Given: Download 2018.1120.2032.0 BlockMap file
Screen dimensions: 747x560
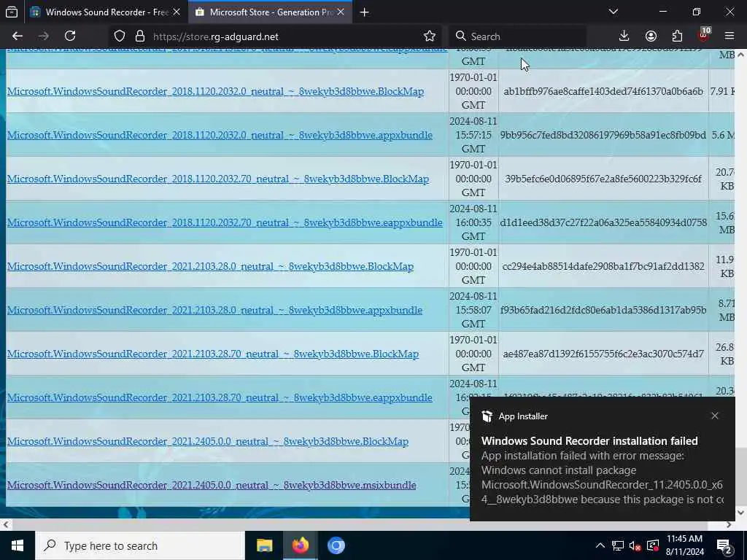Looking at the screenshot, I should click(x=215, y=91).
